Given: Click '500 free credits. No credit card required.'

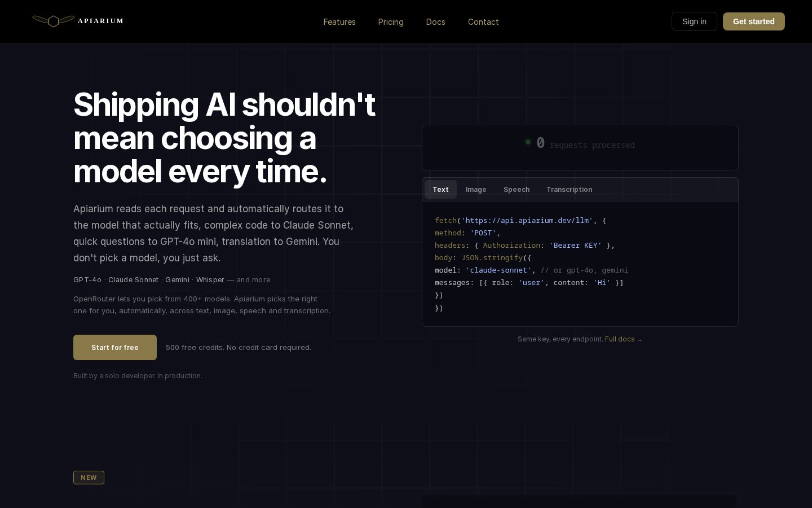Looking at the screenshot, I should point(239,348).
